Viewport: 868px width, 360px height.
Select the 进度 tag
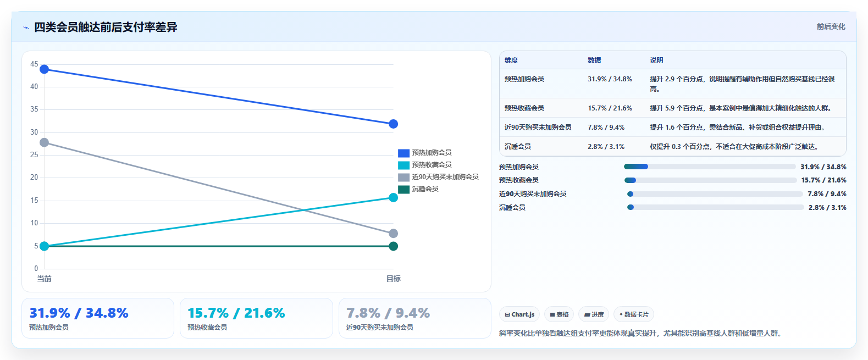point(594,314)
